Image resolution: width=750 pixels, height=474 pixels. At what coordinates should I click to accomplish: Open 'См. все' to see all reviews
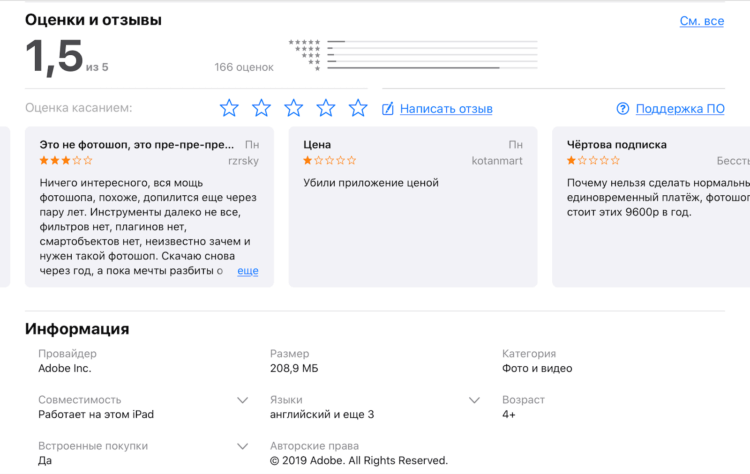[x=702, y=21]
